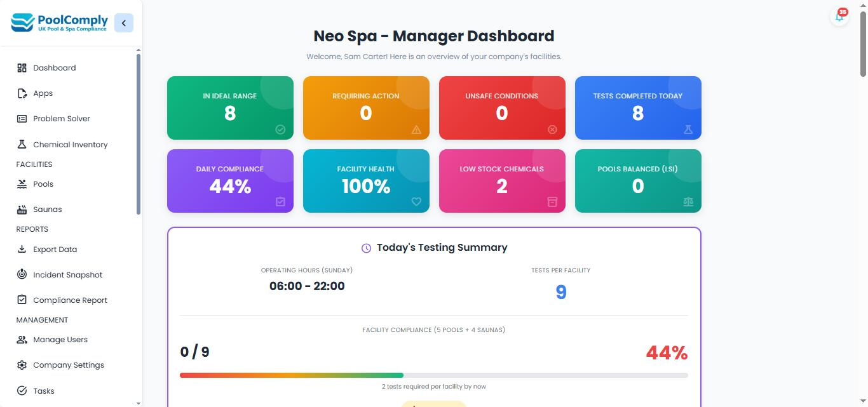
Task: Click the In Ideal Range card
Action: (230, 108)
